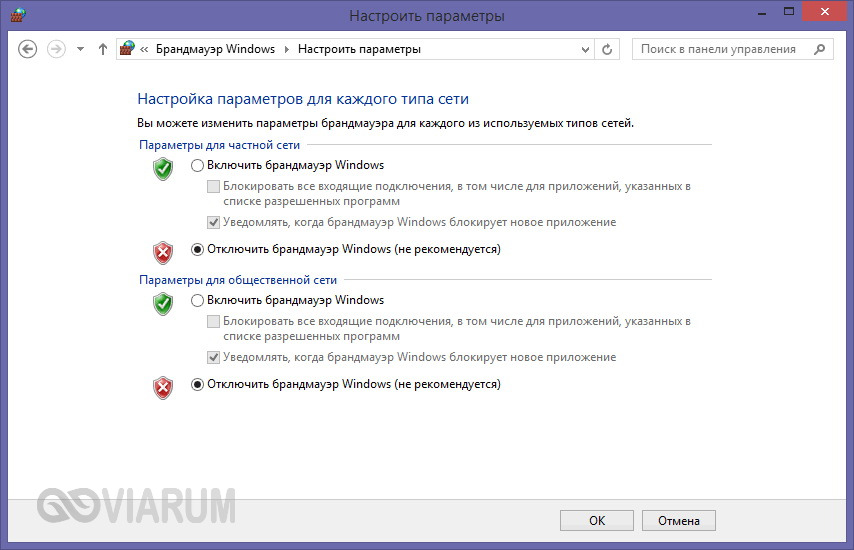This screenshot has height=550, width=854.
Task: Open the Брандмауэр Windows breadcrumb
Action: coord(215,49)
